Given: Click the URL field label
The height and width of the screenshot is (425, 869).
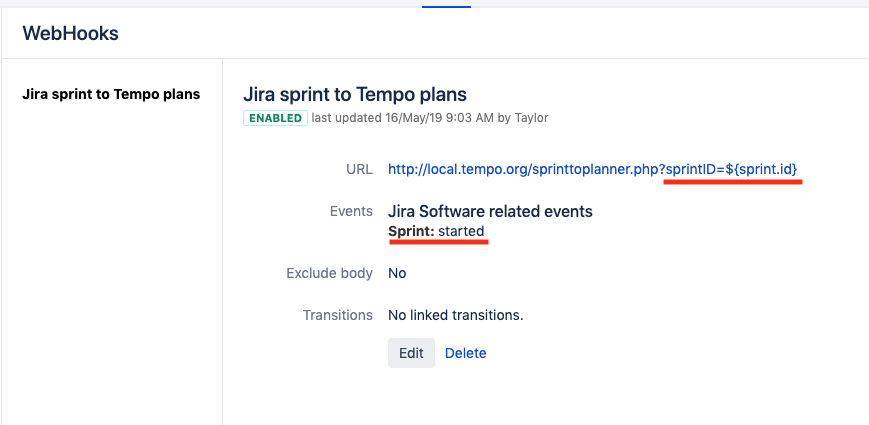Looking at the screenshot, I should [359, 170].
